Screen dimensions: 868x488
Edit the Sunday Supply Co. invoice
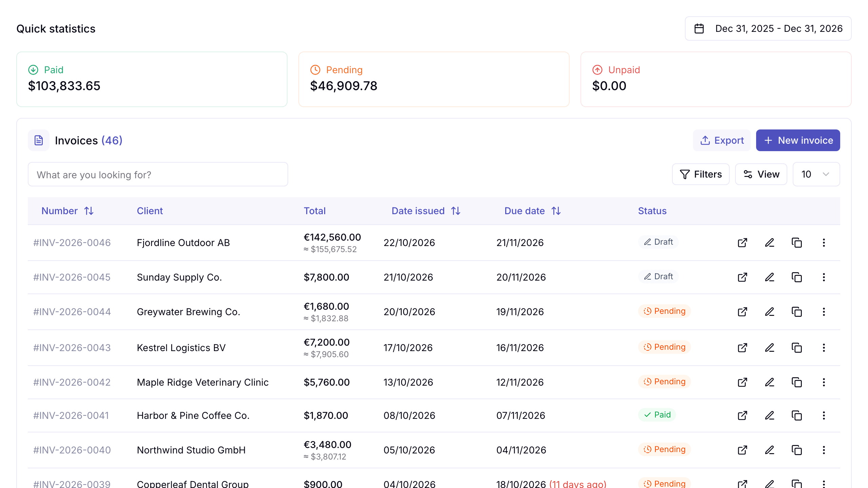[770, 277]
